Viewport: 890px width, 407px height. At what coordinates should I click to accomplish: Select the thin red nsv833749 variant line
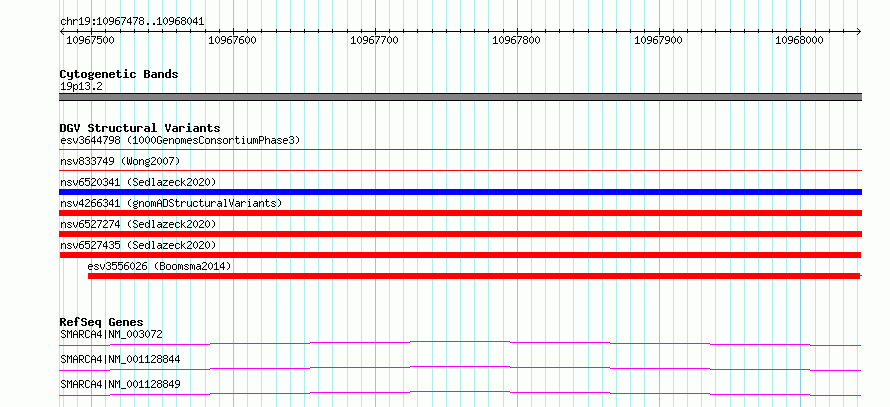click(460, 170)
